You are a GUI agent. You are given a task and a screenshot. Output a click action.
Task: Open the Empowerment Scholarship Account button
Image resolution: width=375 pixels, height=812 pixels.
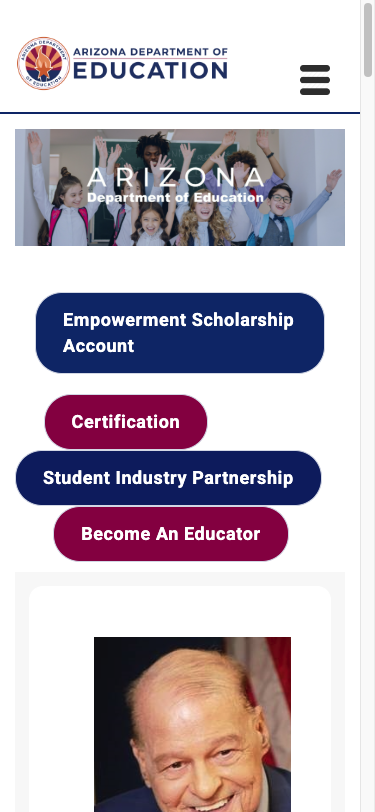click(180, 333)
